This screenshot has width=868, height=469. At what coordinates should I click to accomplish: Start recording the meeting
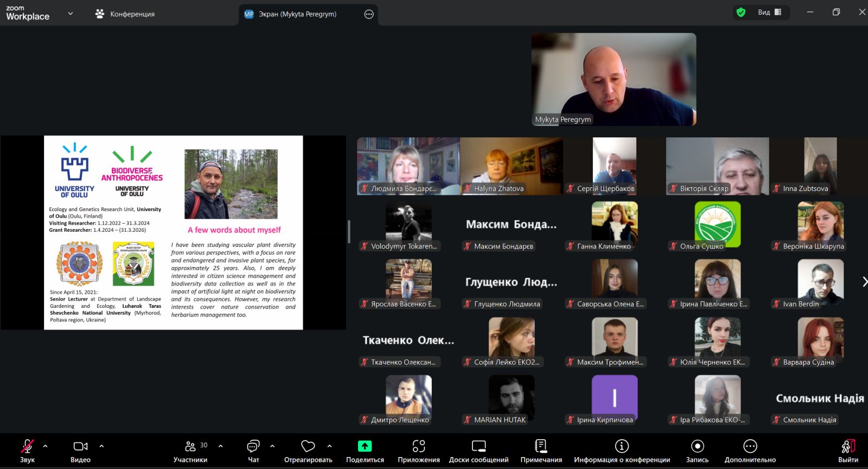(x=697, y=451)
